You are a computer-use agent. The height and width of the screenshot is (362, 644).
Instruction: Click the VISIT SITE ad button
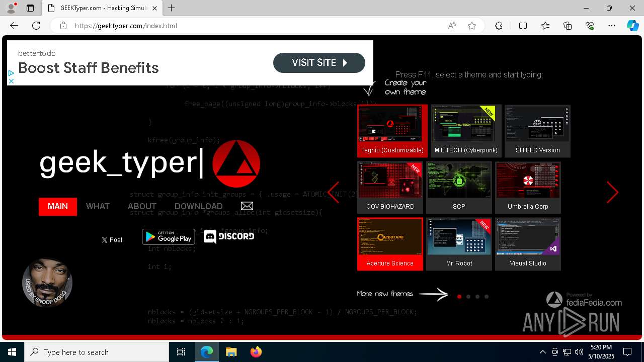(x=319, y=63)
